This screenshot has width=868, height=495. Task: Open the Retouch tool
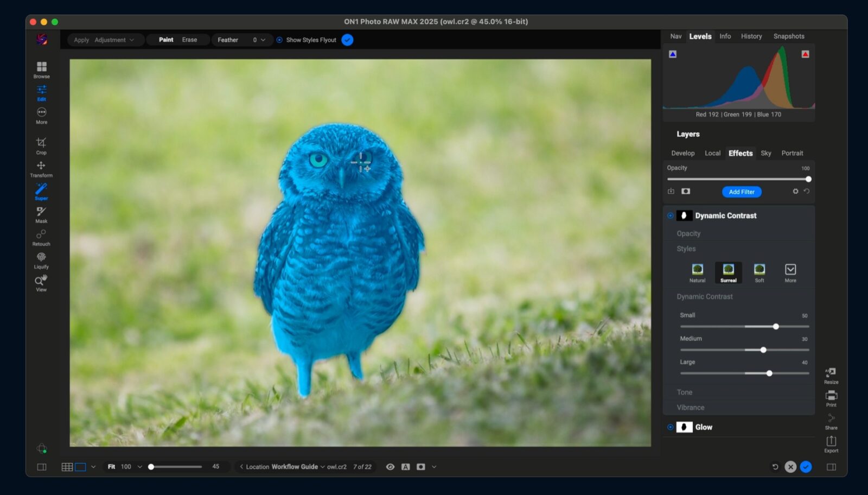click(x=41, y=236)
